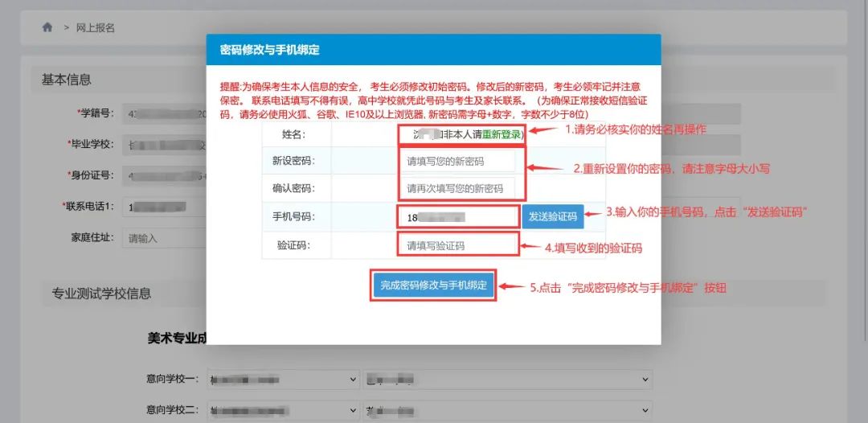Expand the first 意向学校二 dropdown
The height and width of the screenshot is (423, 868).
click(x=283, y=410)
